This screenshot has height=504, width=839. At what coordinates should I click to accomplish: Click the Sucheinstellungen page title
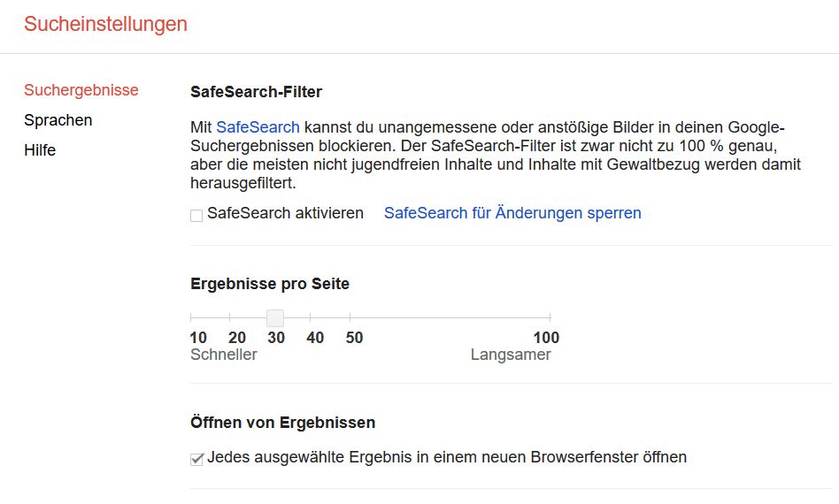click(105, 24)
